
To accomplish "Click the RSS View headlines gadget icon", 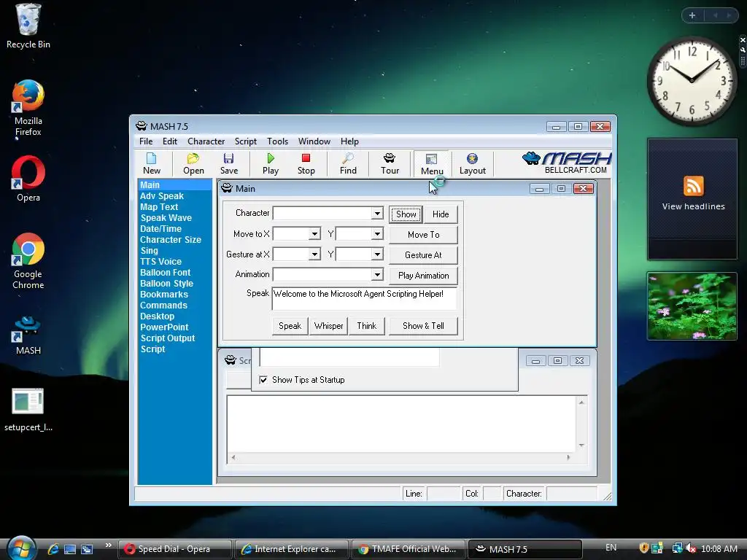I will [x=693, y=186].
